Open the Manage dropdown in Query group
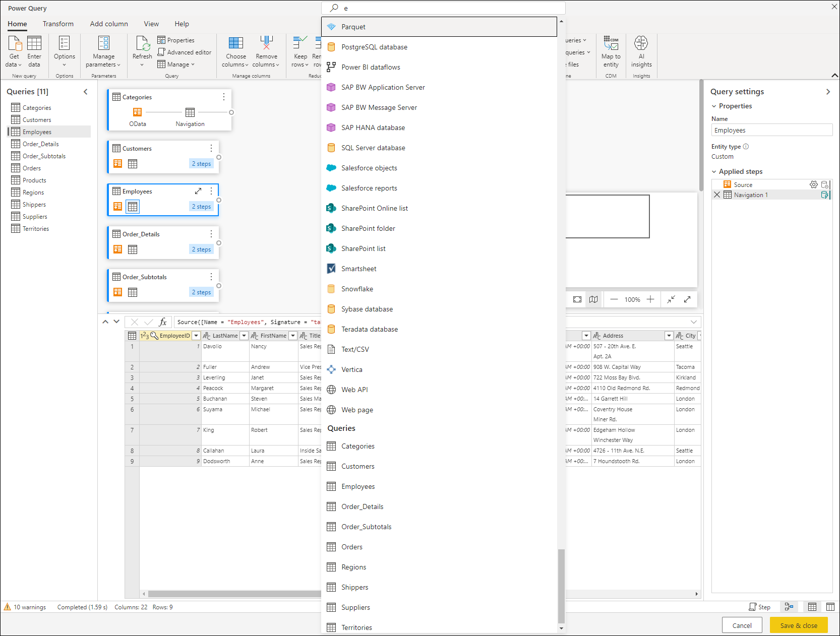This screenshot has height=636, width=840. tap(176, 65)
